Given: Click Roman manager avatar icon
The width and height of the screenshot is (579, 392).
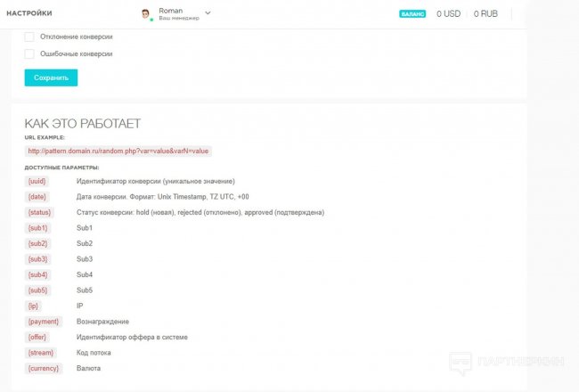Looking at the screenshot, I should [146, 14].
